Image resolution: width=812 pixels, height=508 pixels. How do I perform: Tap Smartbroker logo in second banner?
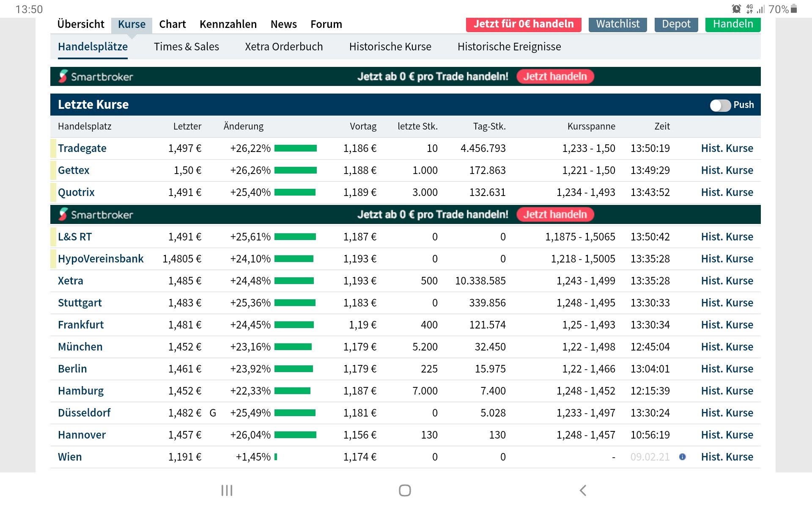point(96,215)
